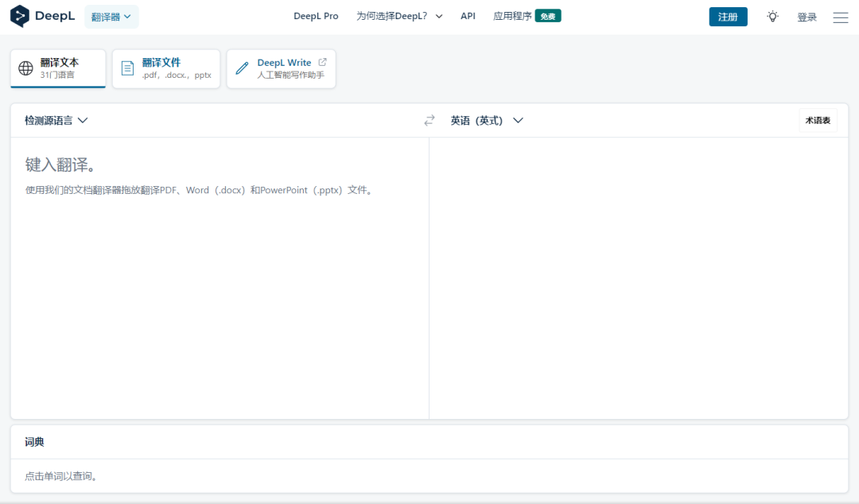Screen dimensions: 859x504
Task: Click the 点击单词以查询 text
Action: pyautogui.click(x=61, y=477)
